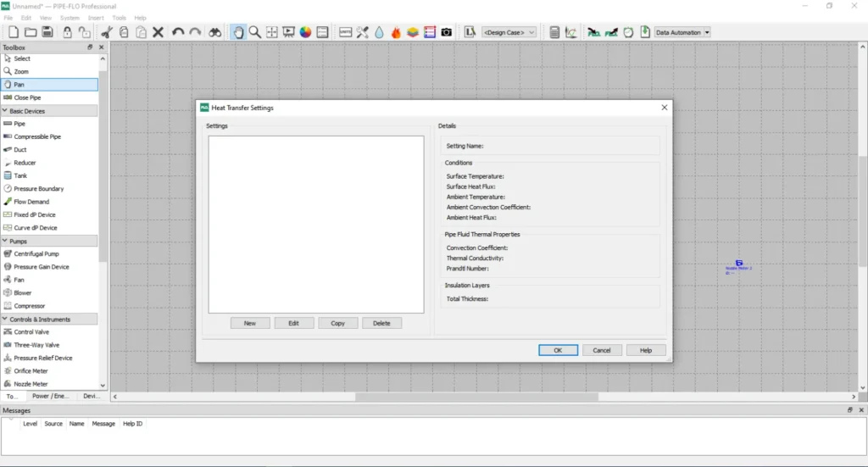Screen dimensions: 868x467
Task: Click the color wheel icon in toolbar
Action: click(305, 32)
